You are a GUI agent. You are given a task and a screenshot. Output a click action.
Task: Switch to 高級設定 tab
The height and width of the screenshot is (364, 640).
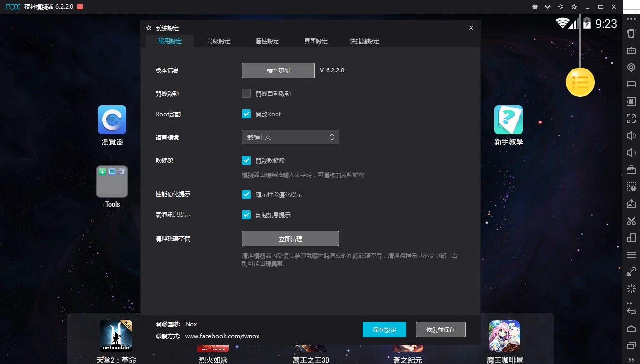219,41
